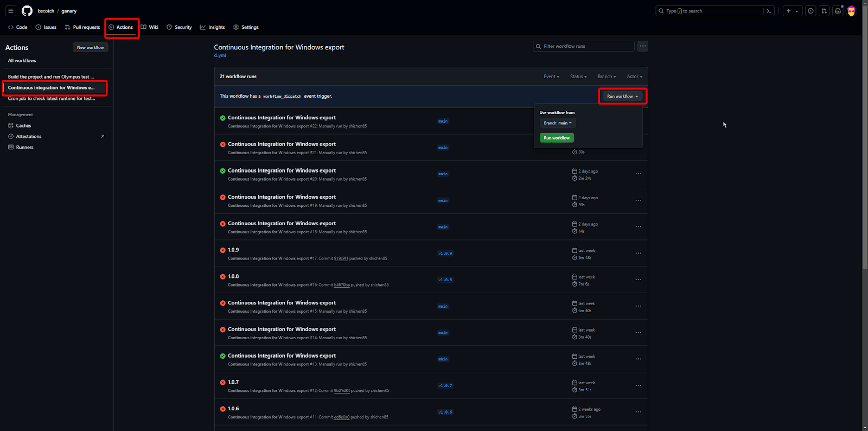Click failed status icon of run #21
Image resolution: width=868 pixels, height=431 pixels.
pos(222,144)
